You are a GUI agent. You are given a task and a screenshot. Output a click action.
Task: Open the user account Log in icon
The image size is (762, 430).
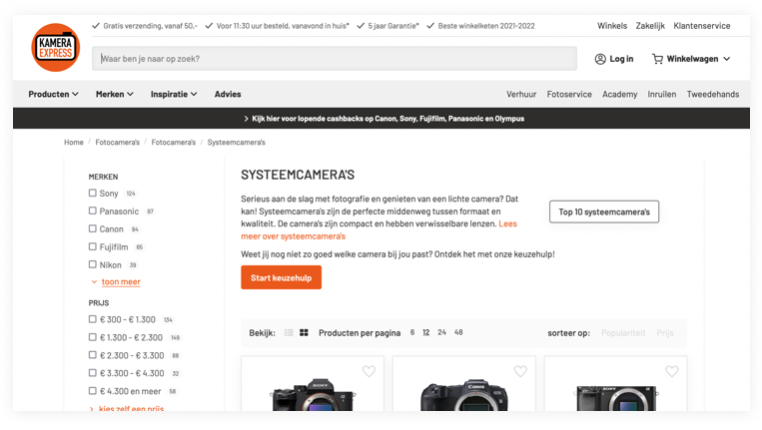pyautogui.click(x=600, y=59)
